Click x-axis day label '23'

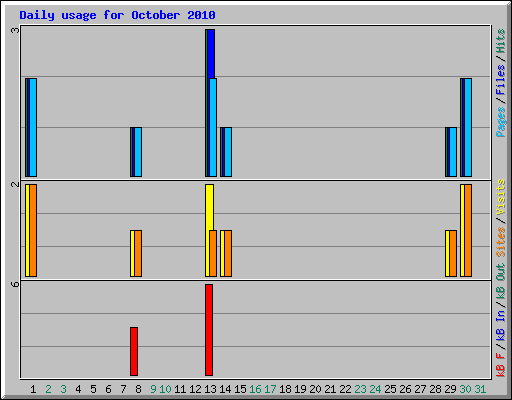click(x=360, y=389)
